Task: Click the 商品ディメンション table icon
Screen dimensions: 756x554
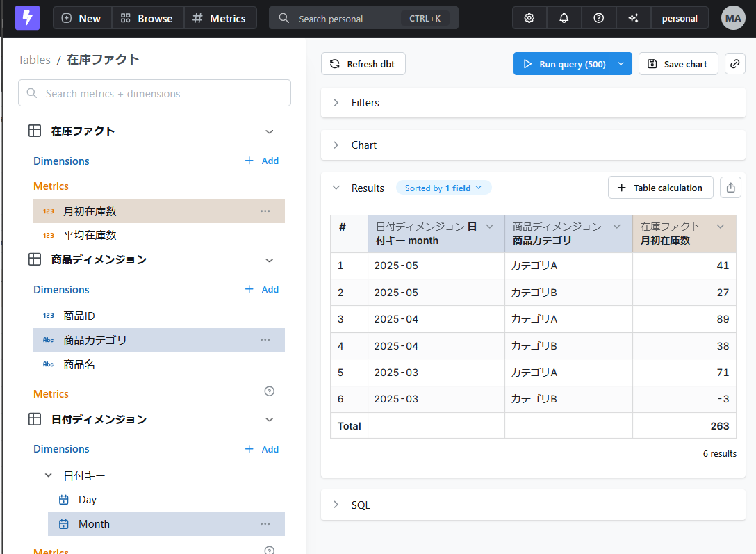Action: point(35,259)
